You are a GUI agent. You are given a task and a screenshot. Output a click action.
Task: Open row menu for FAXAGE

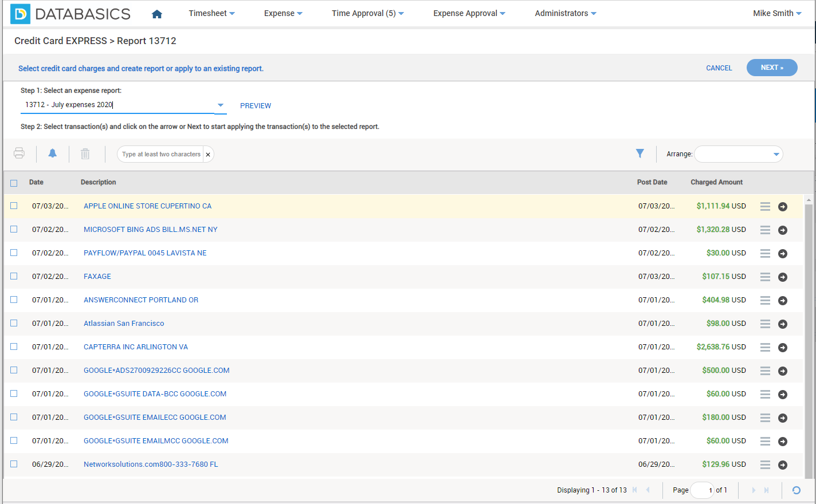[x=765, y=277]
